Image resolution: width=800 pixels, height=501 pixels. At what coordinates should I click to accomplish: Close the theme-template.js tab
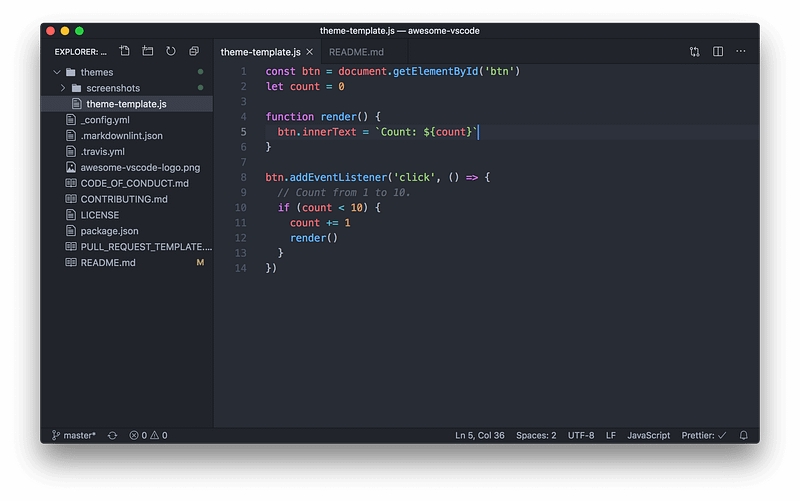310,52
